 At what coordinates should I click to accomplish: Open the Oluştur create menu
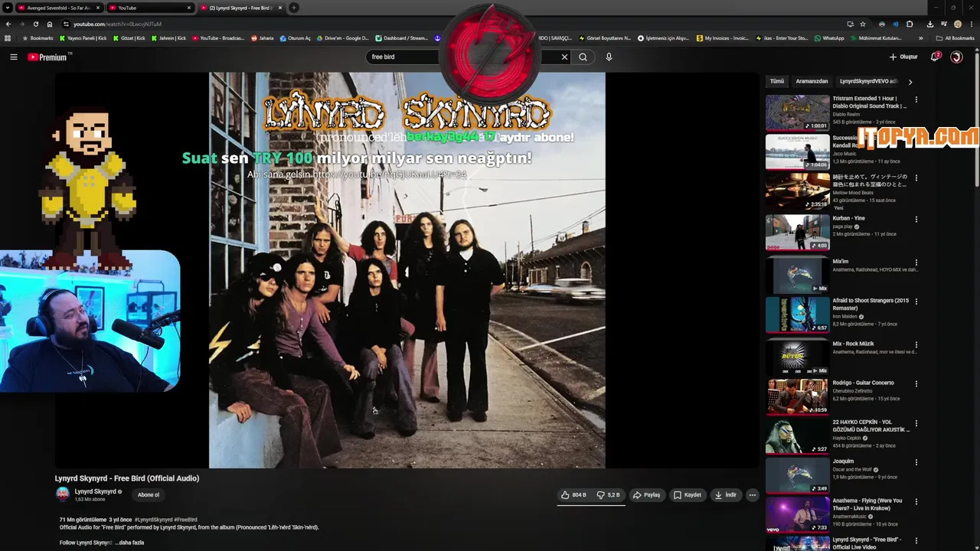click(x=903, y=57)
